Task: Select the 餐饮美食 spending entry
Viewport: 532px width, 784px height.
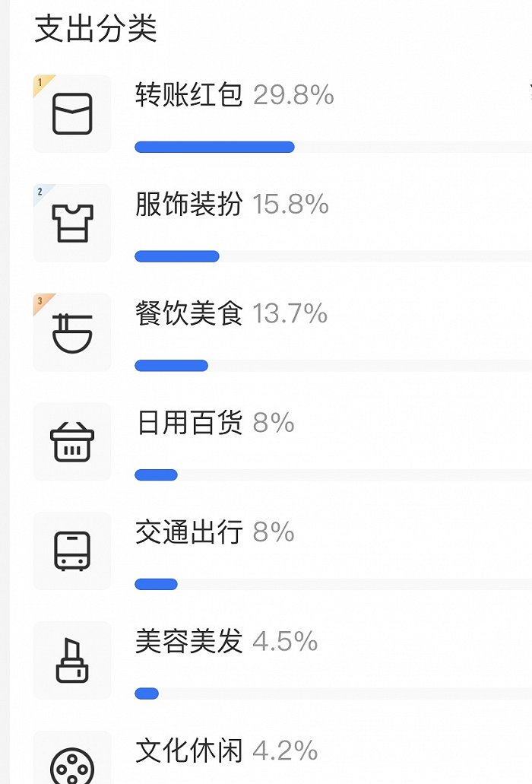Action: [x=189, y=313]
